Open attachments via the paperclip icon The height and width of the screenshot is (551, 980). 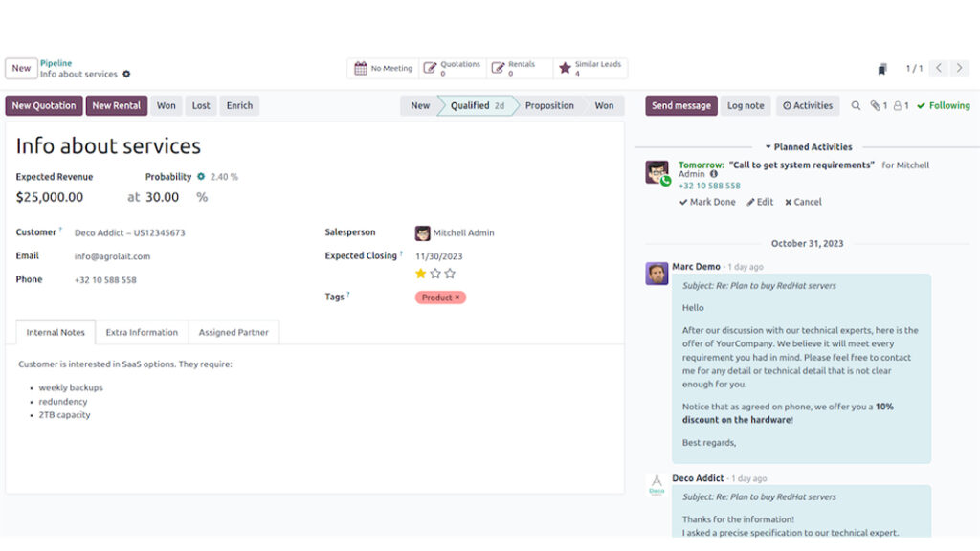pos(879,106)
